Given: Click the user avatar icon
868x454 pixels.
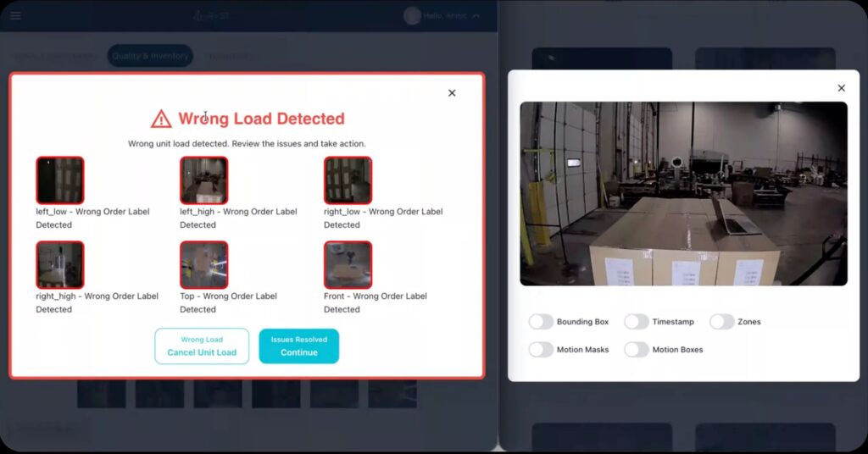Looking at the screenshot, I should pos(413,15).
